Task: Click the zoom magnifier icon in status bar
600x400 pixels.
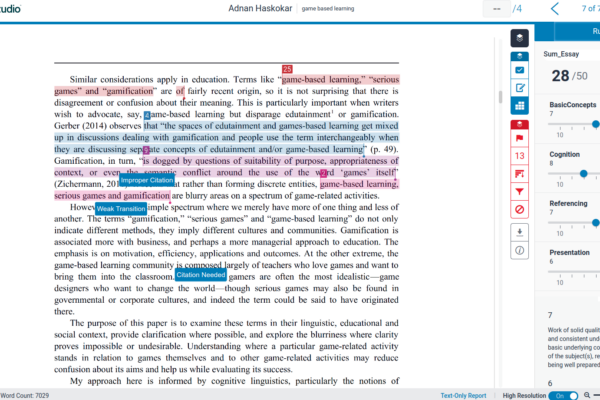Action: [x=587, y=395]
